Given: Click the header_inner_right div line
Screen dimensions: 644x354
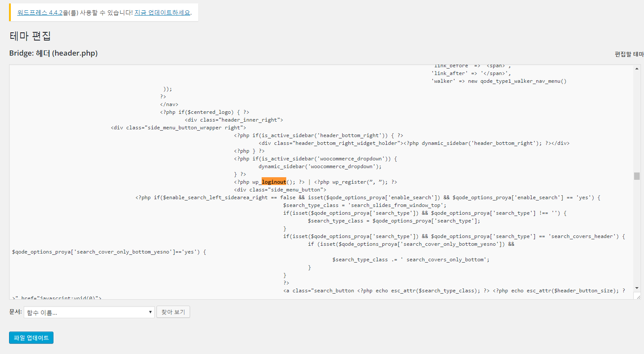Looking at the screenshot, I should point(234,120).
